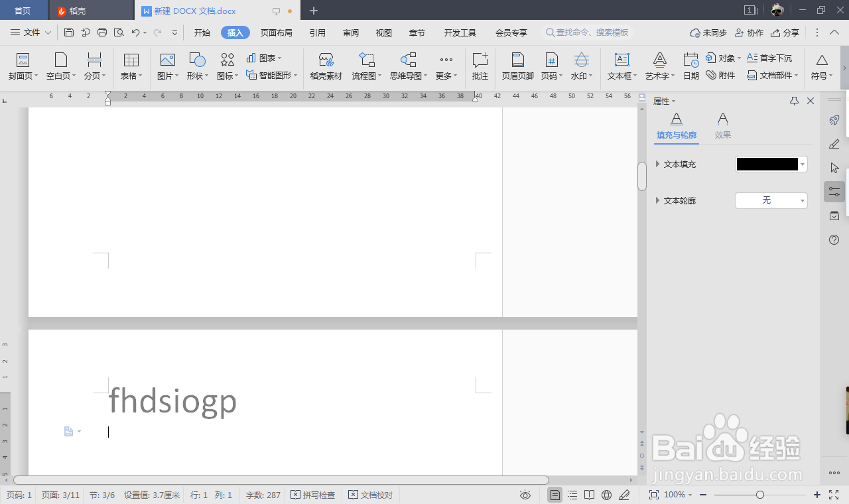This screenshot has width=849, height=504.
Task: Insert page number (页码)
Action: (552, 67)
